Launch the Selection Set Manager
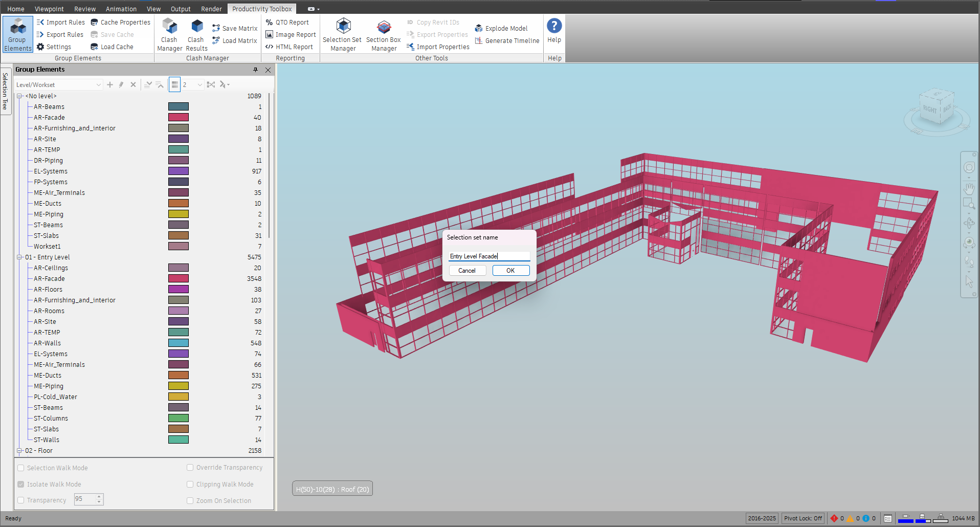This screenshot has height=527, width=980. coord(343,34)
